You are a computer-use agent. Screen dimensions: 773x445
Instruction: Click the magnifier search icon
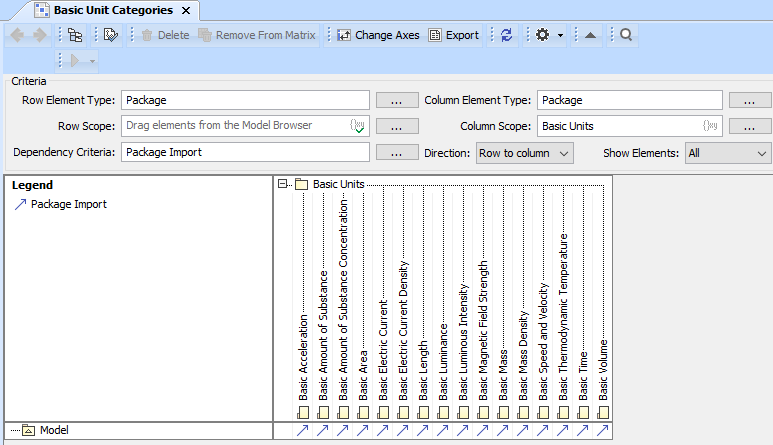(625, 35)
